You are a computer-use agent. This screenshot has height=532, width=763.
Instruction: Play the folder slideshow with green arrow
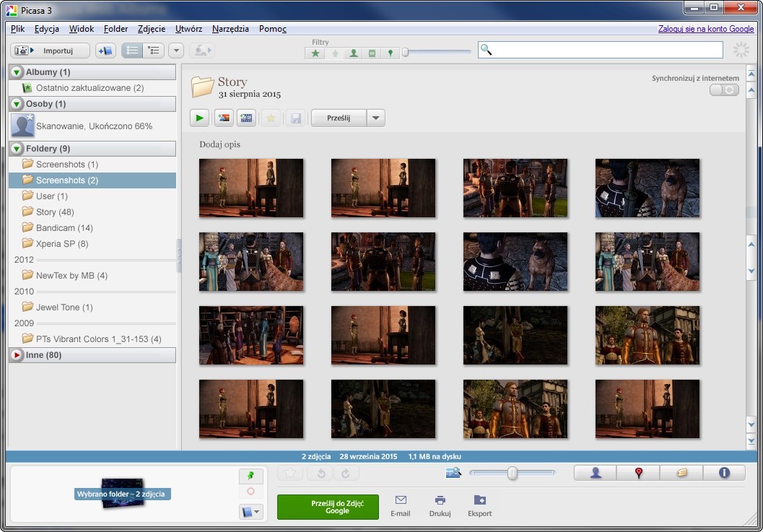tap(199, 118)
